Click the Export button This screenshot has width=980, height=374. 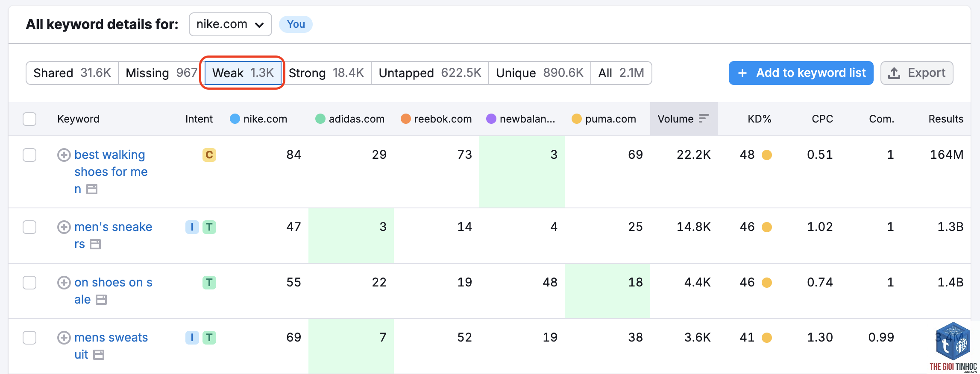pyautogui.click(x=917, y=73)
